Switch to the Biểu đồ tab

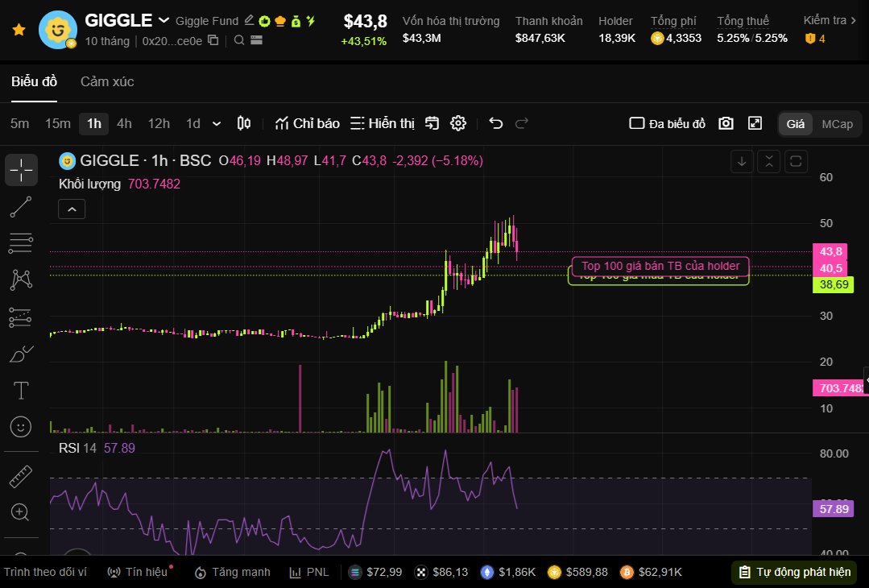[x=35, y=81]
